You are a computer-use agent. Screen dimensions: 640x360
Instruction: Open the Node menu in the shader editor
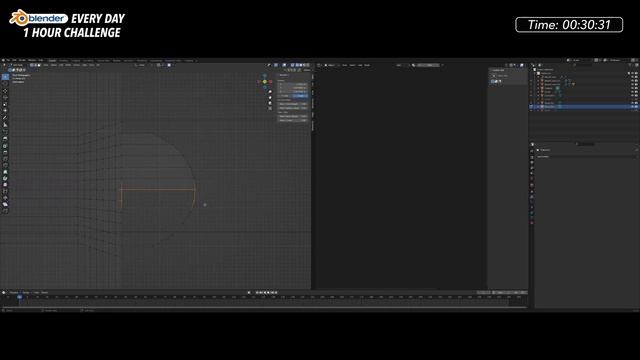pyautogui.click(x=367, y=65)
